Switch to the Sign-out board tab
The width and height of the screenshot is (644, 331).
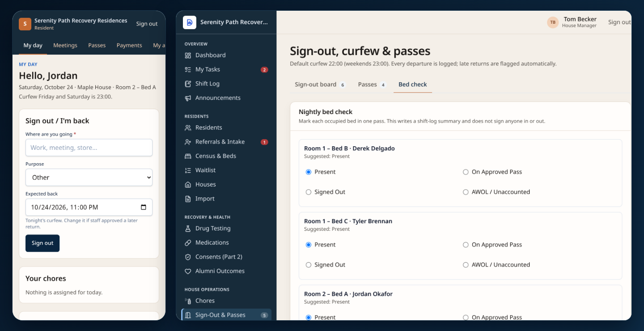(x=320, y=85)
